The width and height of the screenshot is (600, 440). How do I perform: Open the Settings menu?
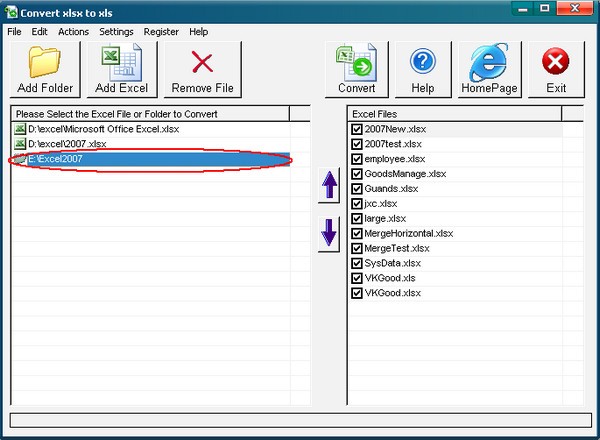click(x=116, y=32)
